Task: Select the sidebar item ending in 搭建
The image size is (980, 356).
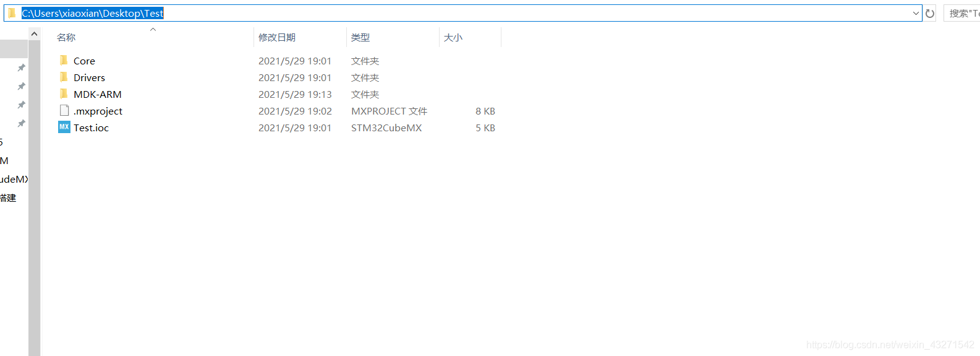Action: (8, 198)
